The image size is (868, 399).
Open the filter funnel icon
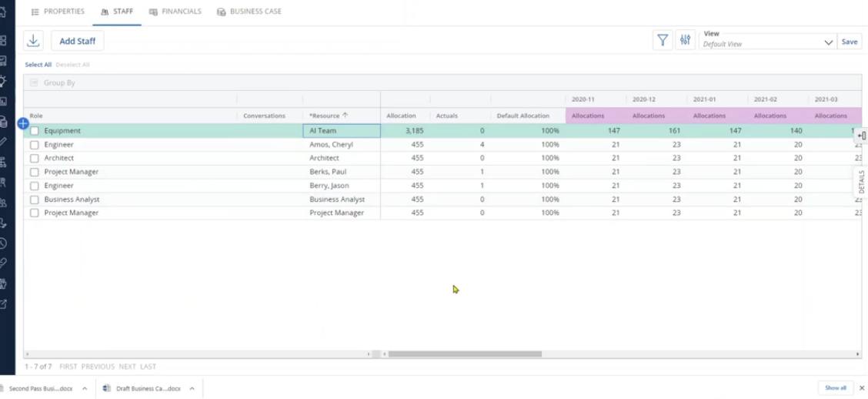pos(662,42)
